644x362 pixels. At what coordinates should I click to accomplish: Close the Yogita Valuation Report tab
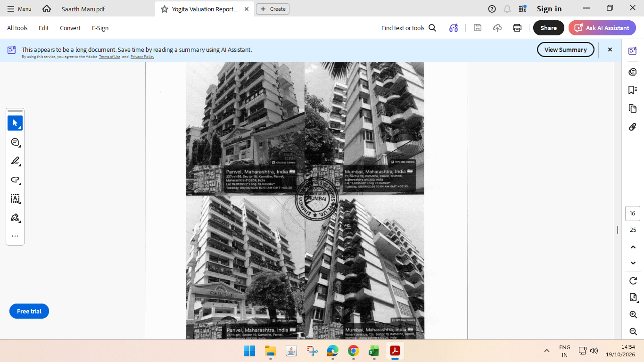pyautogui.click(x=247, y=9)
